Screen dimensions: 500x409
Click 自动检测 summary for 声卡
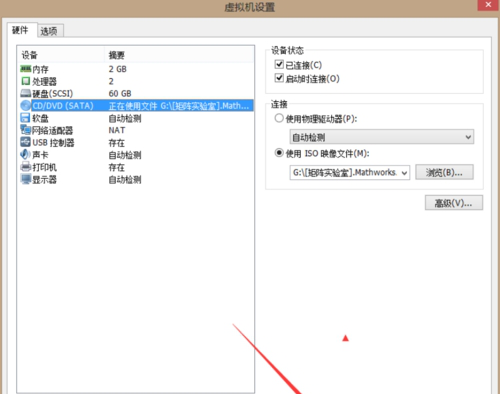click(125, 155)
